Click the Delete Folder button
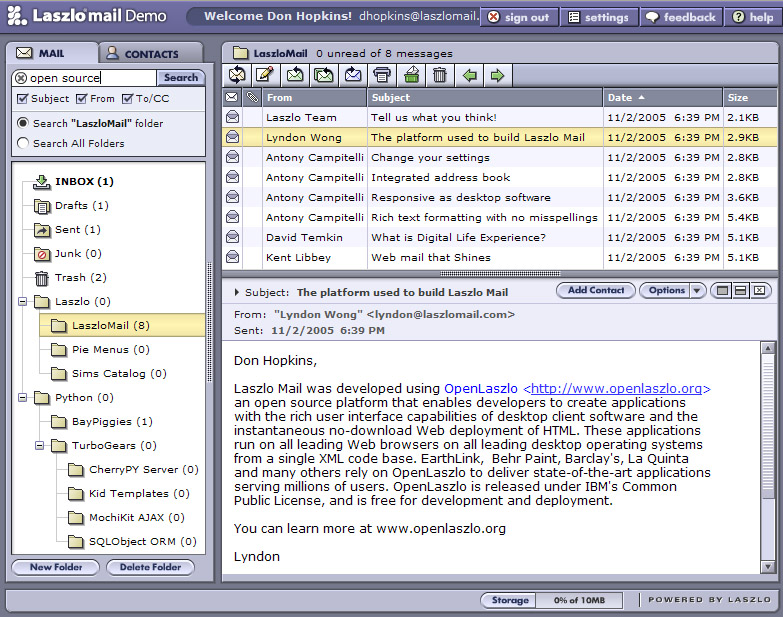The height and width of the screenshot is (617, 783). [150, 567]
